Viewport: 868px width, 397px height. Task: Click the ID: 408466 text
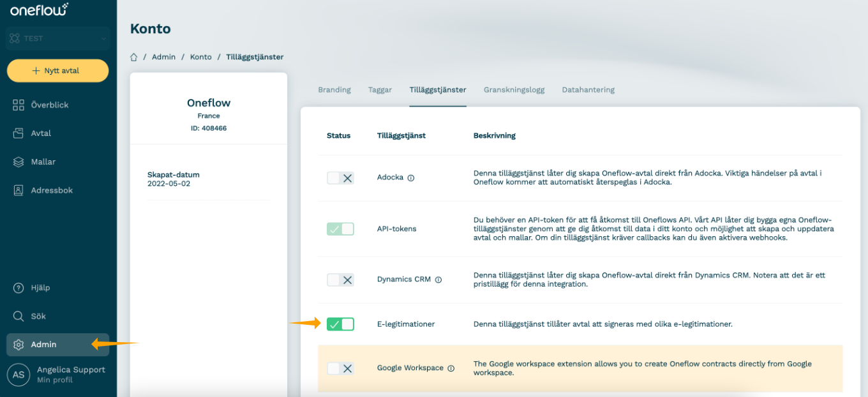pos(209,128)
